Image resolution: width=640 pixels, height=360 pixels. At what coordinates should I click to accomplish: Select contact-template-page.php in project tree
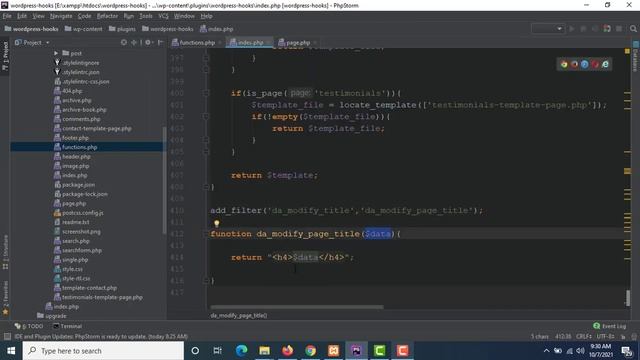[97, 128]
